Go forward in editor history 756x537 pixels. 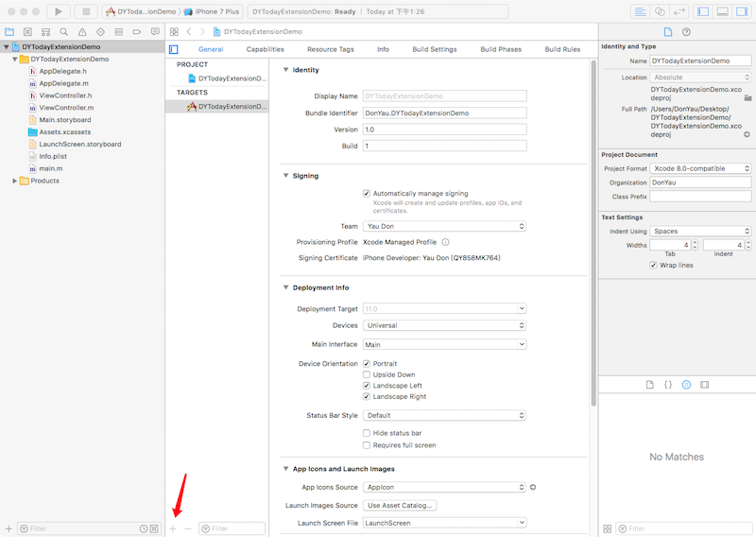pos(202,32)
